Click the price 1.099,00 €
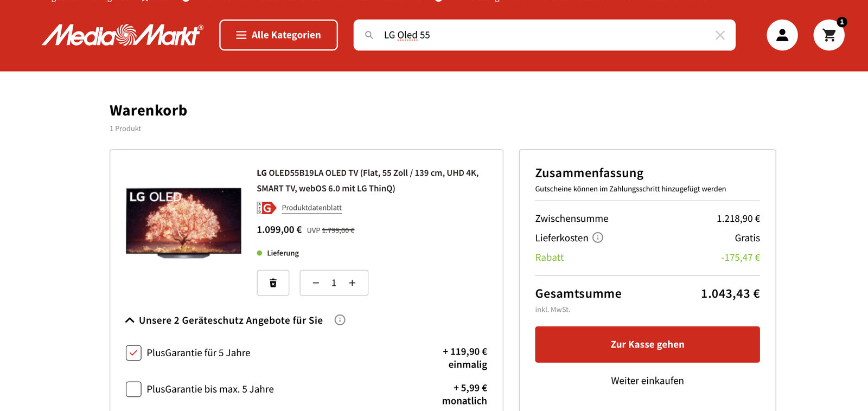Viewport: 868px width, 411px height. [279, 230]
